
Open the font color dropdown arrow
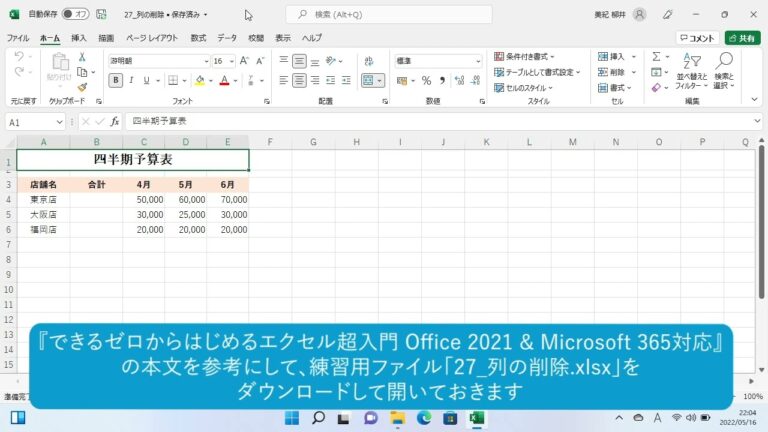[x=236, y=81]
